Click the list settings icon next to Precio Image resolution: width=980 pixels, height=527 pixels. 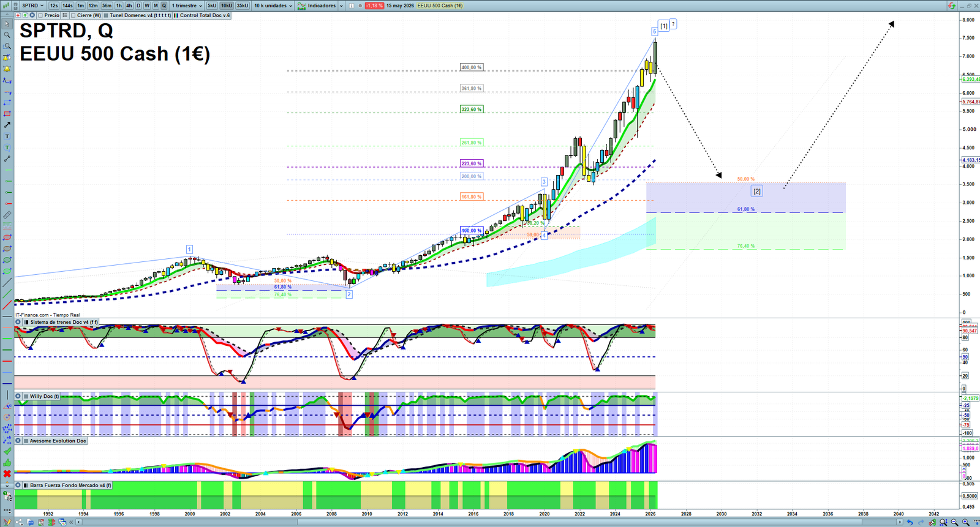pos(65,15)
